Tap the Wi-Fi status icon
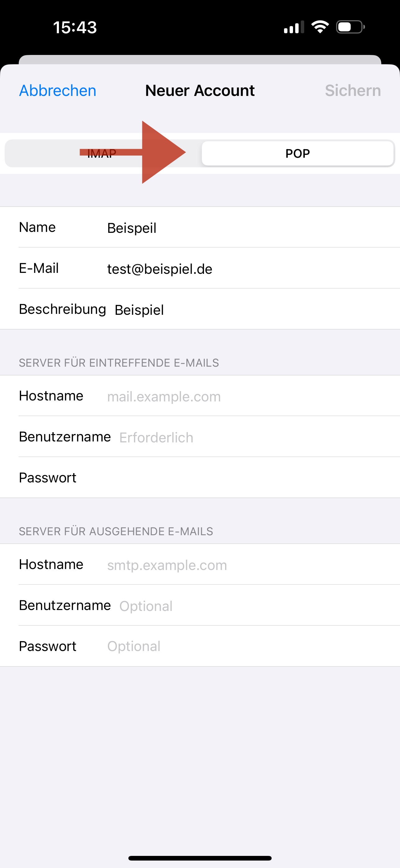This screenshot has height=868, width=400. 320,27
